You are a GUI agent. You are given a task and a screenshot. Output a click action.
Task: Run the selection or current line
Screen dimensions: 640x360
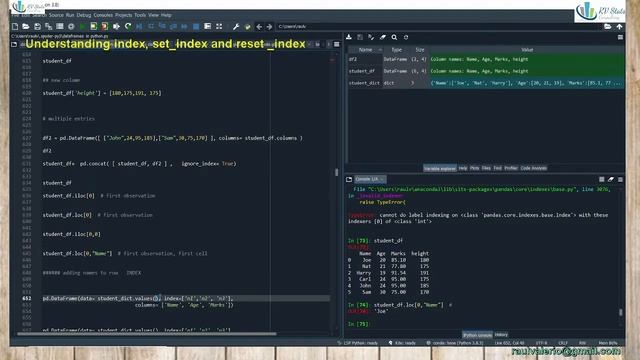[116, 27]
